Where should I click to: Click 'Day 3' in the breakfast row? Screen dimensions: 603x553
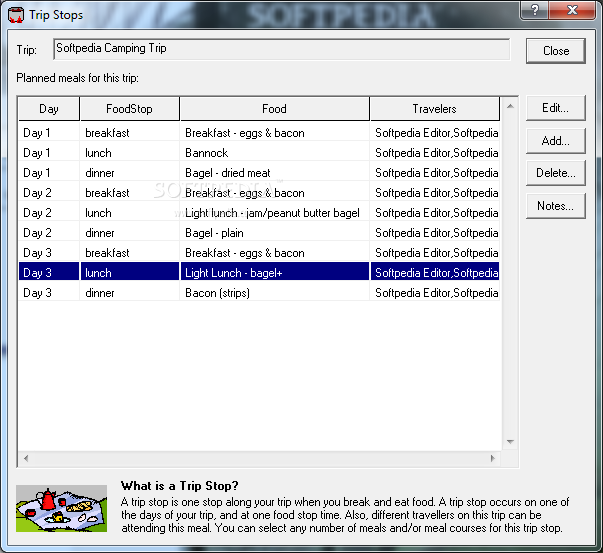click(49, 253)
